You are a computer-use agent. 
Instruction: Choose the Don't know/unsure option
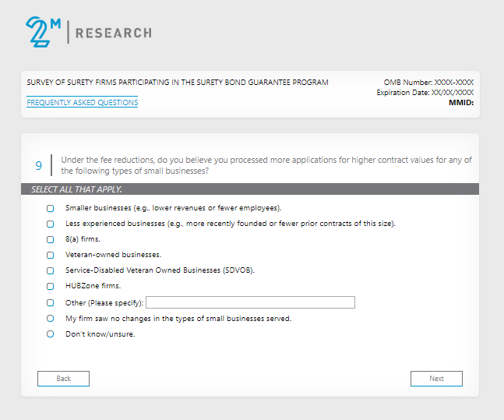coord(51,334)
